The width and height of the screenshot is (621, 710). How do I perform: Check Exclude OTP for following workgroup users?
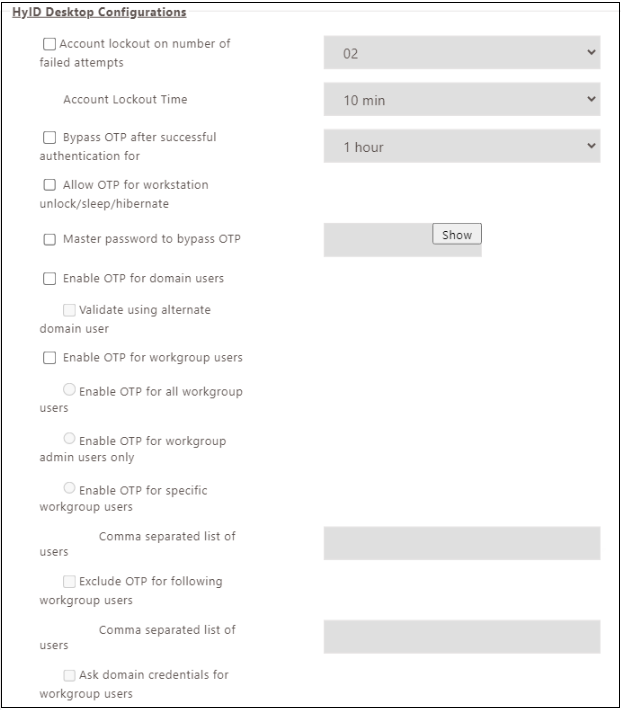click(69, 581)
